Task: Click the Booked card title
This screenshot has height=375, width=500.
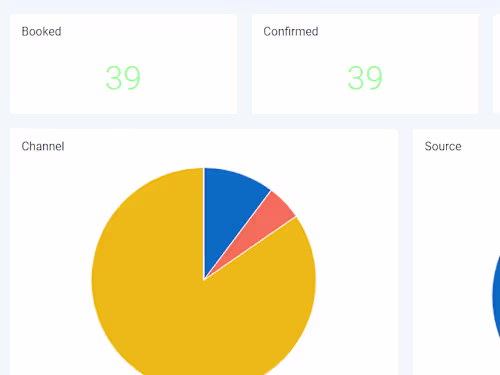Action: click(x=41, y=32)
